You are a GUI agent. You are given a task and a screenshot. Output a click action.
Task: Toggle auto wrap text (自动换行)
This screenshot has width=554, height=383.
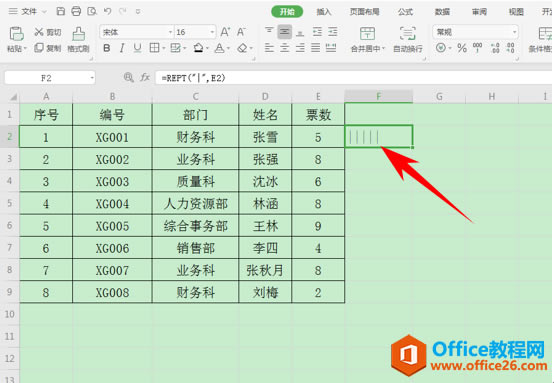pos(408,39)
